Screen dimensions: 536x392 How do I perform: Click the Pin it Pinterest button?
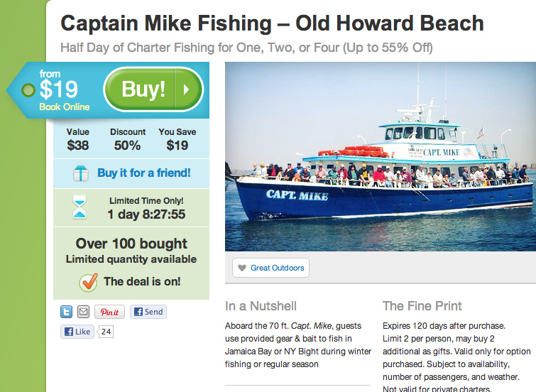tap(109, 312)
